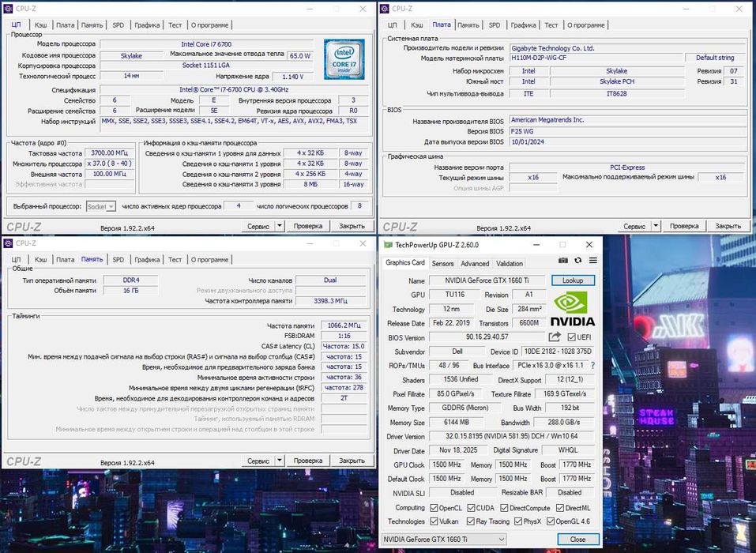Expand Сервис dropdown arrow in memory window
Viewport: 756px width, 553px height.
click(279, 461)
